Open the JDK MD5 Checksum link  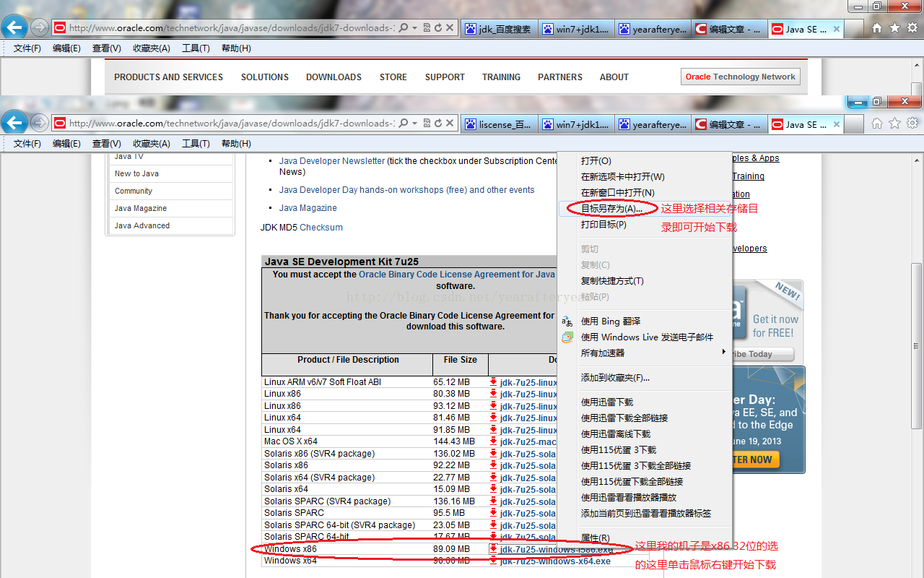[x=321, y=228]
